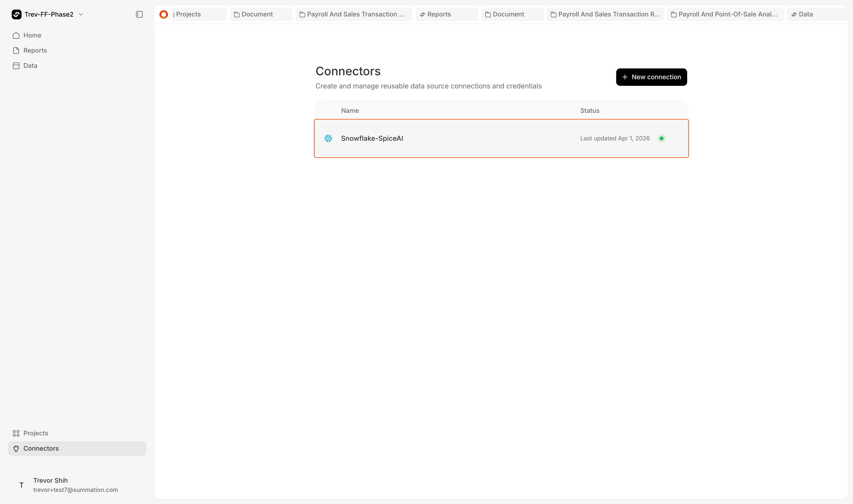Viewport: 853px width, 504px height.
Task: Click the Reports page icon in sidebar
Action: coord(16,50)
